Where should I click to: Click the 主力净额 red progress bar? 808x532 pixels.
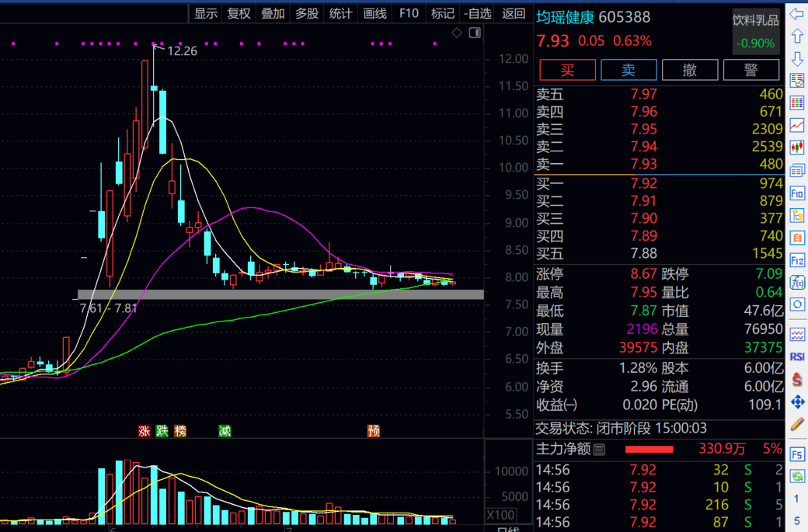coord(650,450)
